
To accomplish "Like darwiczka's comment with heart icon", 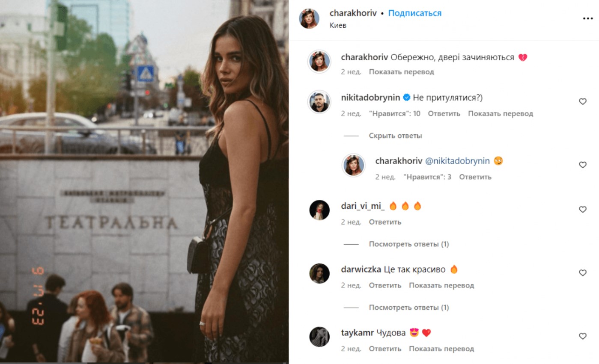I will pos(582,273).
